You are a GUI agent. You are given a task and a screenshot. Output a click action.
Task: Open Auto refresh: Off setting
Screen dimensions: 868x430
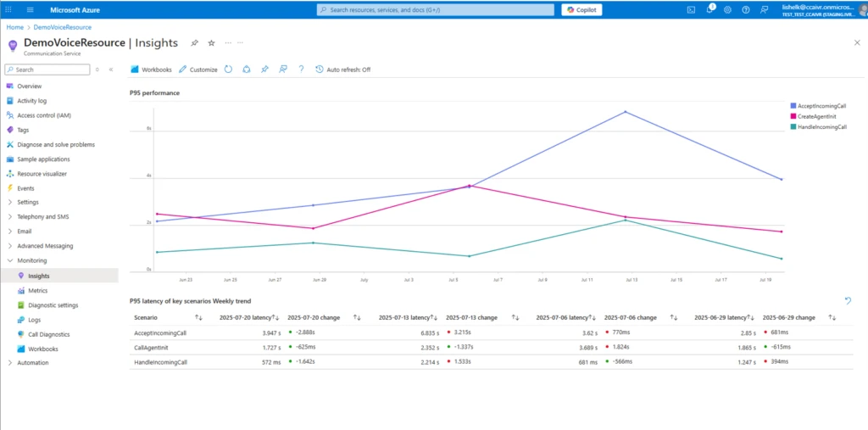[342, 70]
